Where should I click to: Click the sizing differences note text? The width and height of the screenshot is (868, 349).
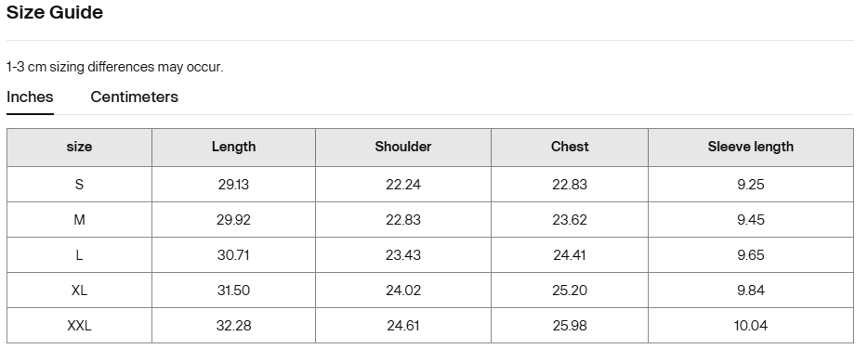coord(114,67)
